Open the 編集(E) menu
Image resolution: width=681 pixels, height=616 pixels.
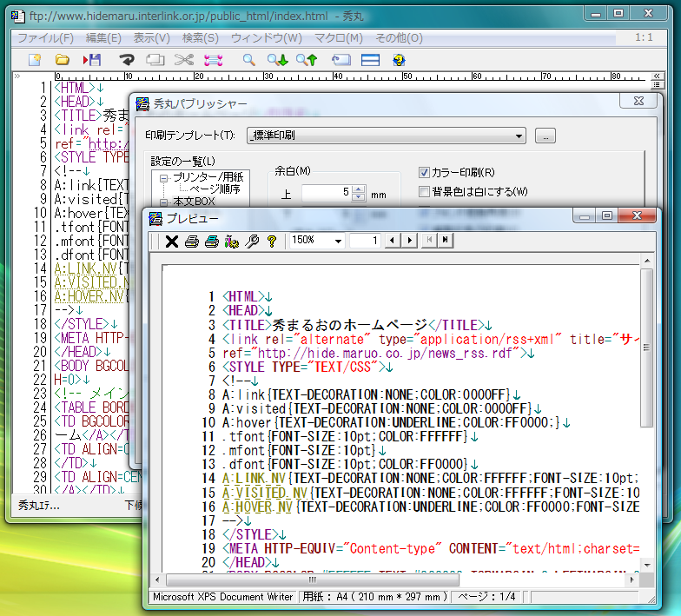click(103, 38)
